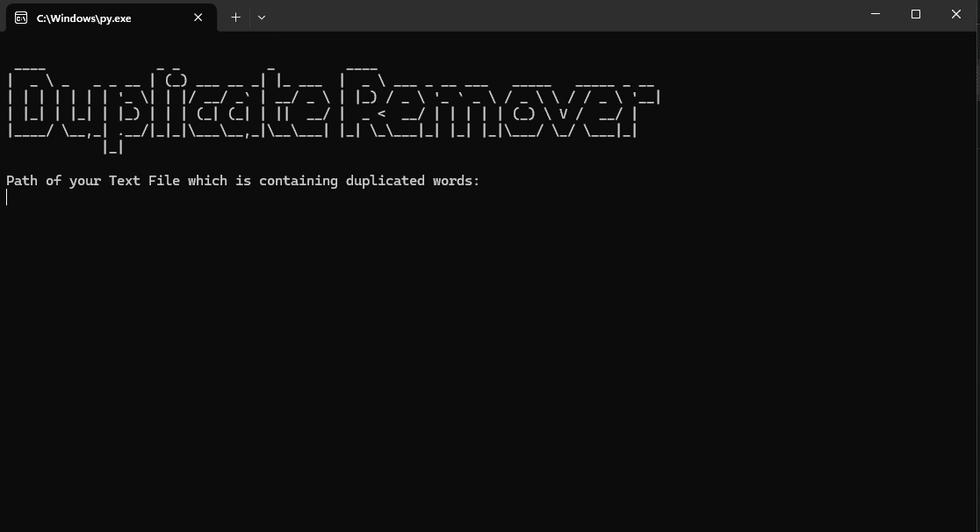The image size is (980, 532).
Task: Expand the new tab profile dropdown
Action: point(262,18)
